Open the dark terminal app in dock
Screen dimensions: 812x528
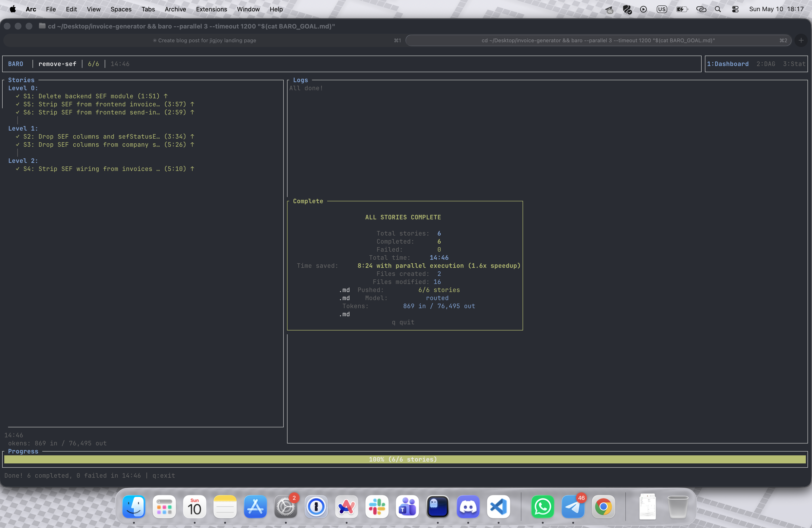point(438,506)
